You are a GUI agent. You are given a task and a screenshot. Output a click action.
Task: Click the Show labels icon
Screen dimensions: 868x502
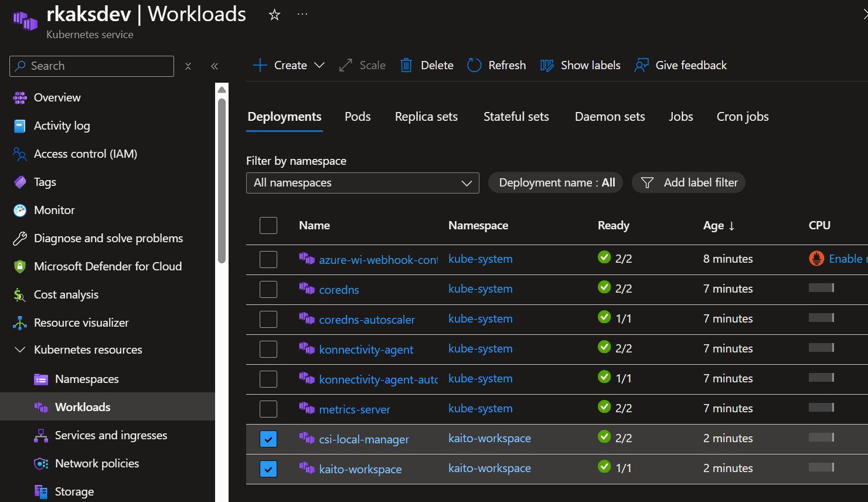547,65
